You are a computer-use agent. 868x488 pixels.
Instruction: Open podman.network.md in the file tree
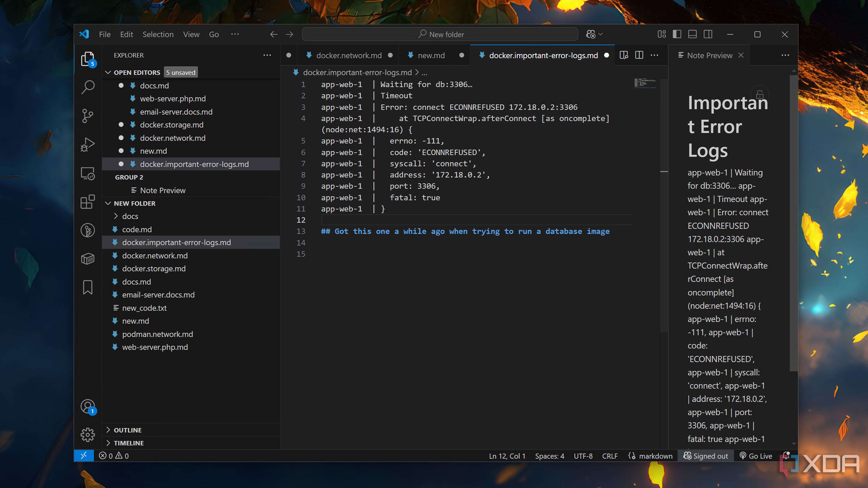pyautogui.click(x=191, y=334)
